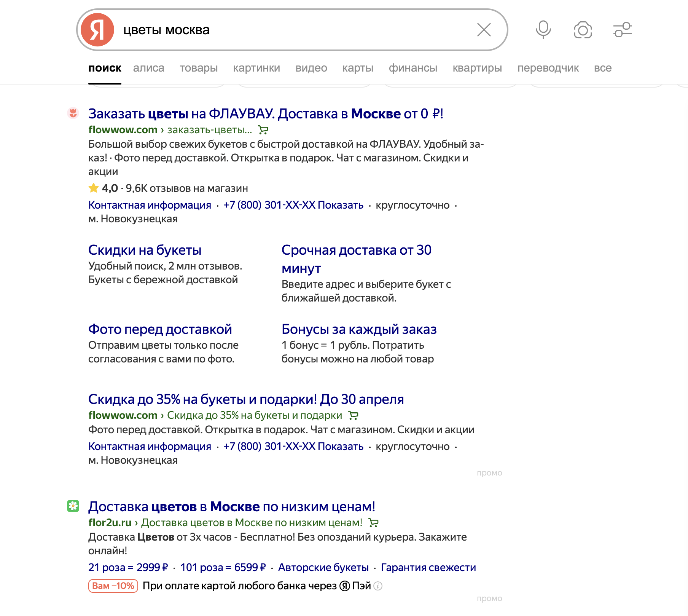Switch to the «товары» tab
The height and width of the screenshot is (616, 688).
pyautogui.click(x=199, y=68)
